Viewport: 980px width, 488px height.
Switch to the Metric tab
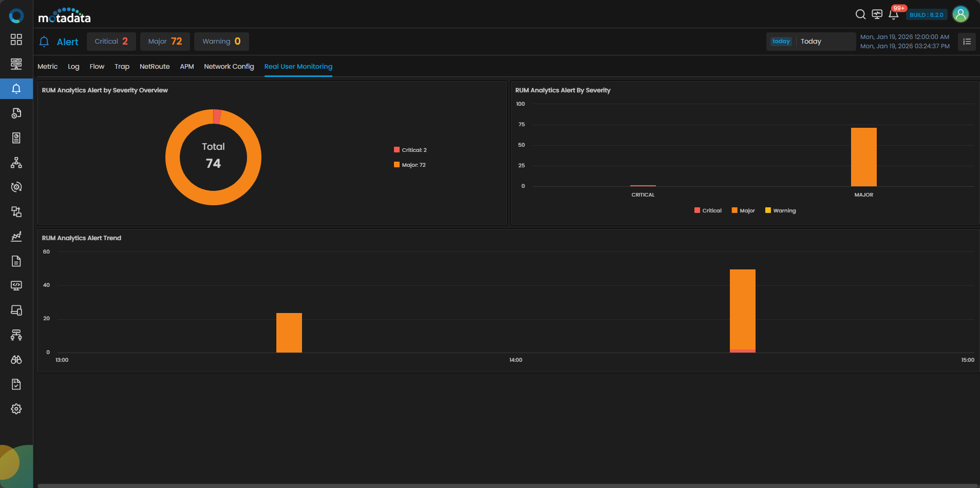pyautogui.click(x=47, y=67)
